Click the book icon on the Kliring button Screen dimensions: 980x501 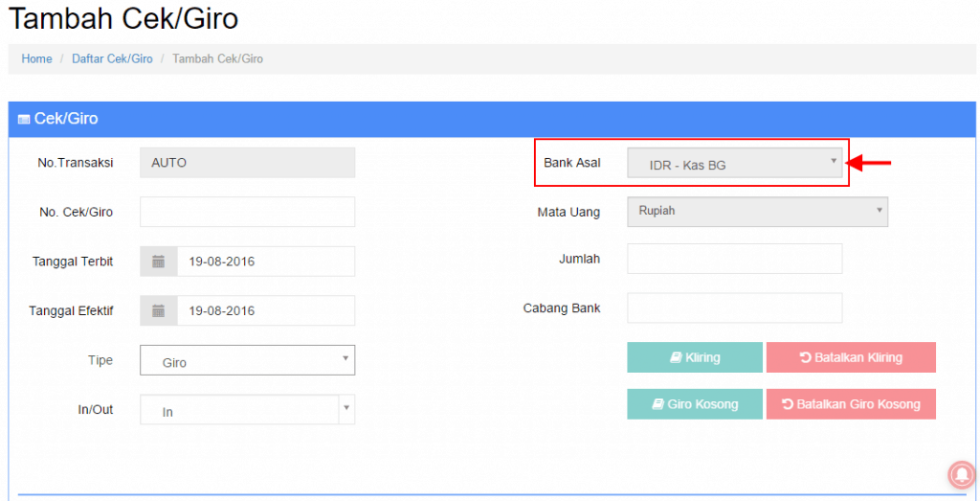point(676,357)
